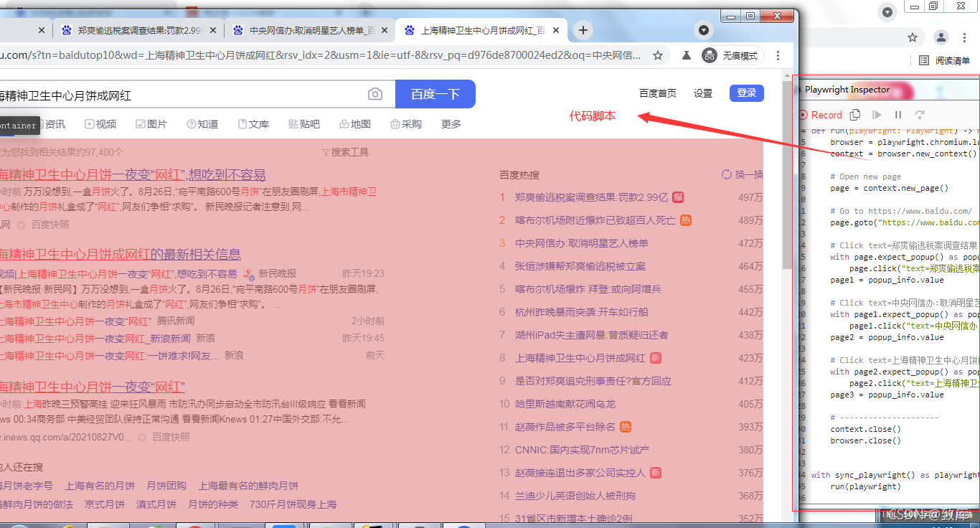The image size is (980, 528).
Task: Click the Copy code icon in Playwright Inspector
Action: tap(854, 115)
